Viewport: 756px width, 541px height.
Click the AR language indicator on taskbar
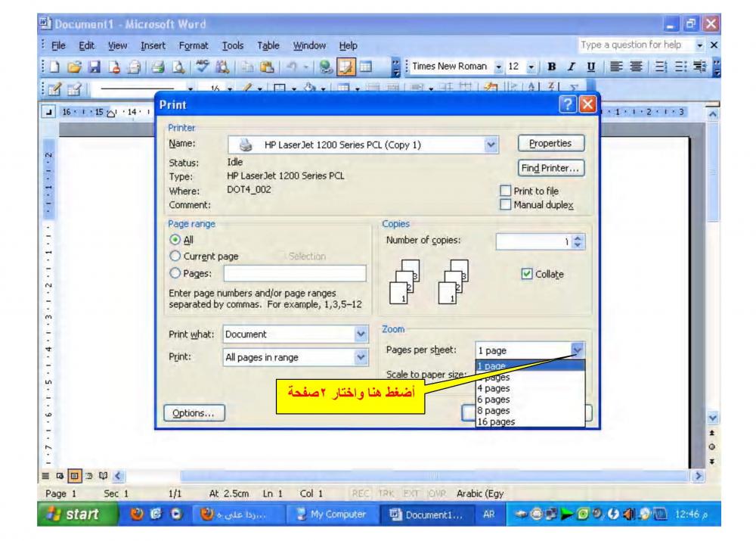point(489,515)
